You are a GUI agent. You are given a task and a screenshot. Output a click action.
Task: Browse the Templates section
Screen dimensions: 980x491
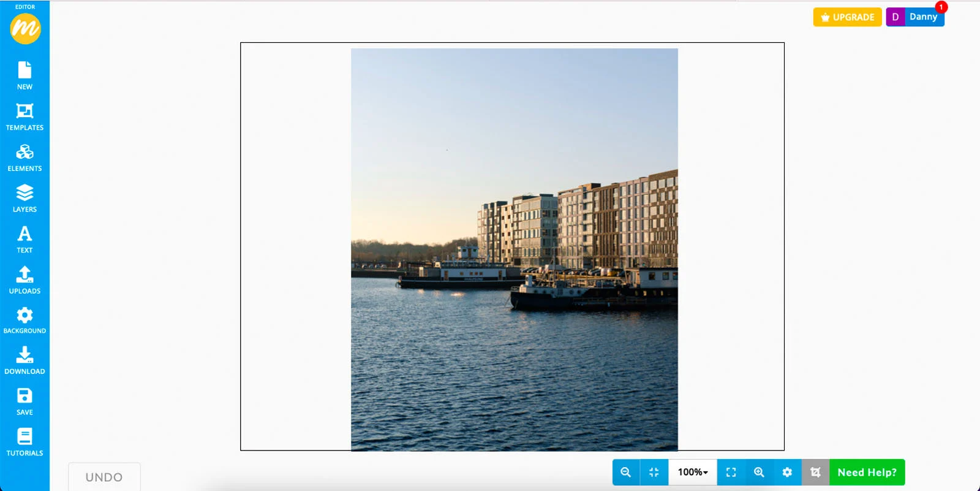[24, 116]
